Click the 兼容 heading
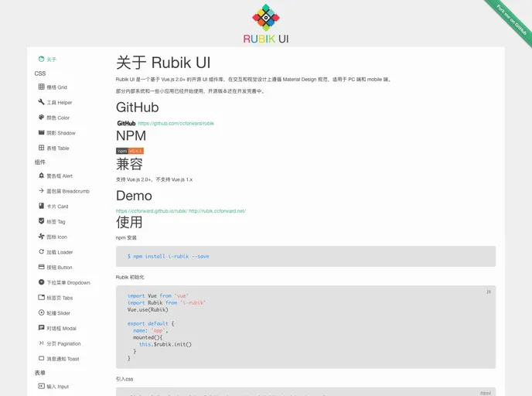This screenshot has width=532, height=396. tap(129, 164)
